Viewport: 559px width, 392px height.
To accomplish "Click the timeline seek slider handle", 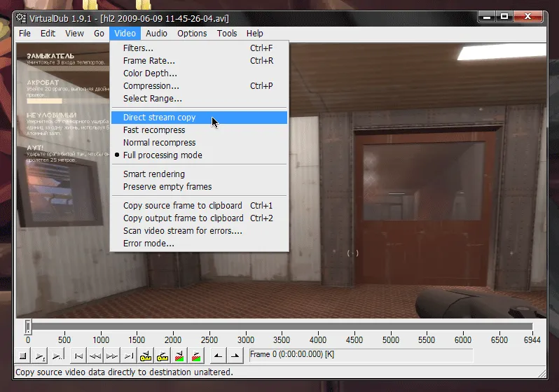I will click(x=28, y=327).
